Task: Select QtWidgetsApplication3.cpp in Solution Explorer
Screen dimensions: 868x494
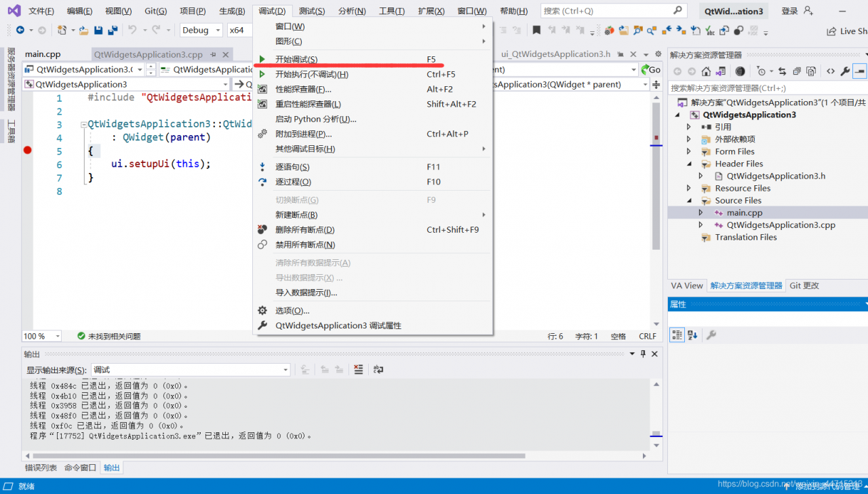Action: point(781,225)
